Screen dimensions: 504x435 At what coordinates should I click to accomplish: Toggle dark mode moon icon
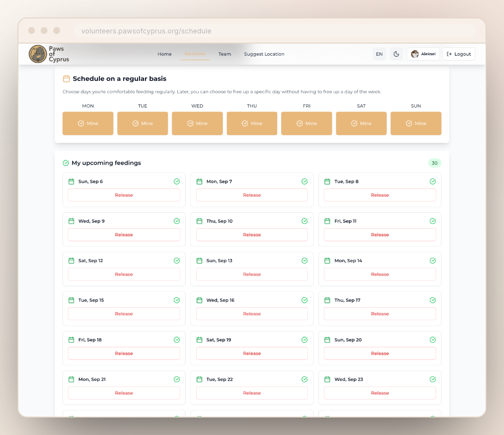coord(396,54)
